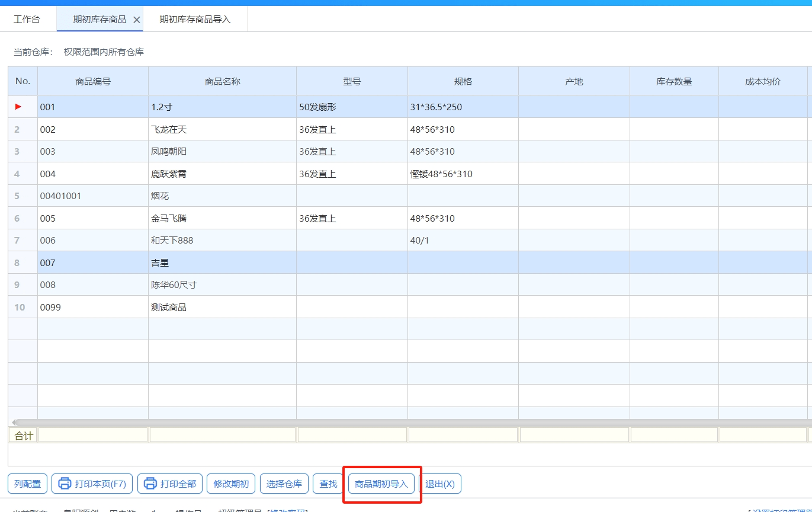This screenshot has height=512, width=812.
Task: Select product code cell 0099
Action: click(x=93, y=307)
